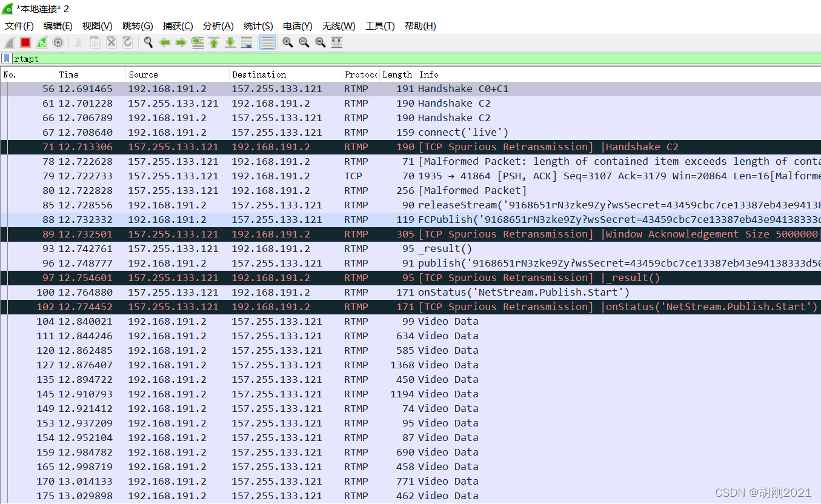
Task: Click the display filter bookmark icon
Action: pyautogui.click(x=6, y=59)
